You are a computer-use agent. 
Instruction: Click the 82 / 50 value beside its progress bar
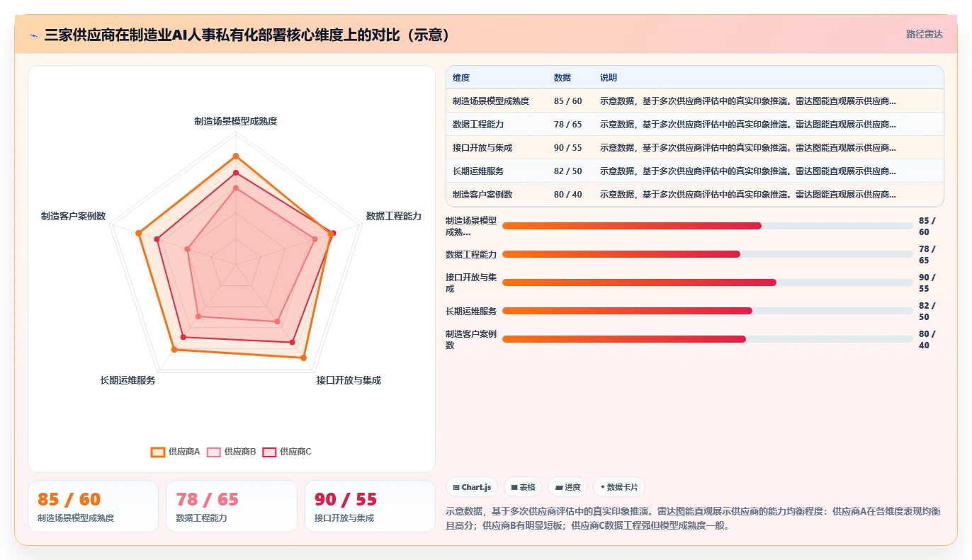tap(927, 312)
